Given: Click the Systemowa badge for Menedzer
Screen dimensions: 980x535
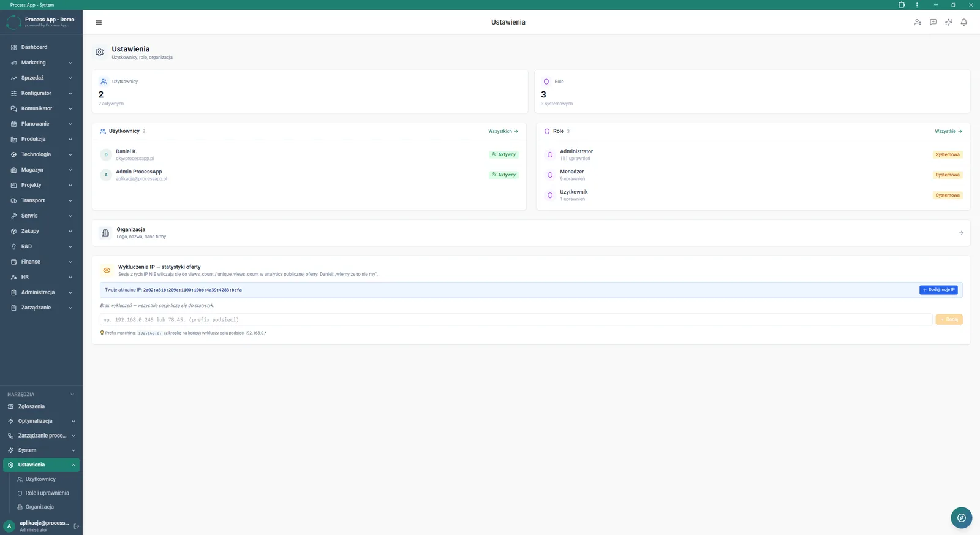Looking at the screenshot, I should click(948, 175).
